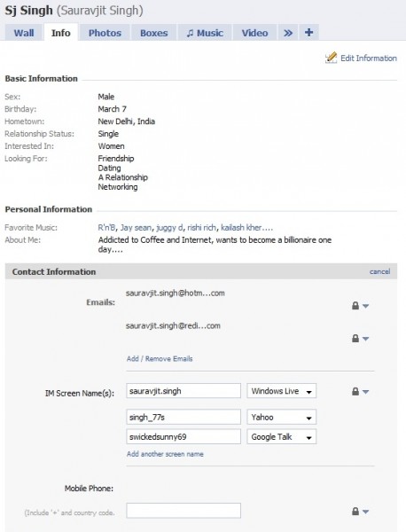Open the double-chevron more tabs icon
This screenshot has width=406, height=532.
click(288, 33)
